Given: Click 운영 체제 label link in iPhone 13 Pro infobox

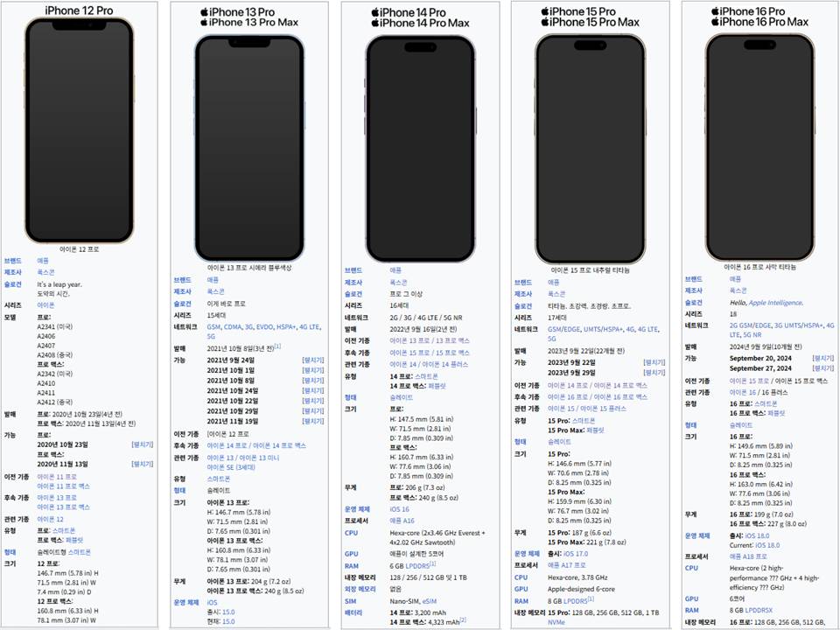Looking at the screenshot, I should click(x=186, y=603).
